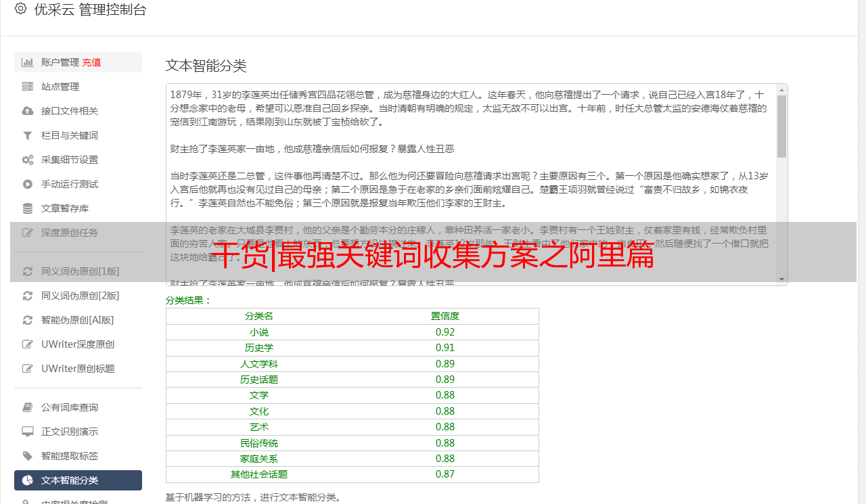Click the filter icon for 栏目与关键词
The height and width of the screenshot is (504, 866).
[x=28, y=135]
